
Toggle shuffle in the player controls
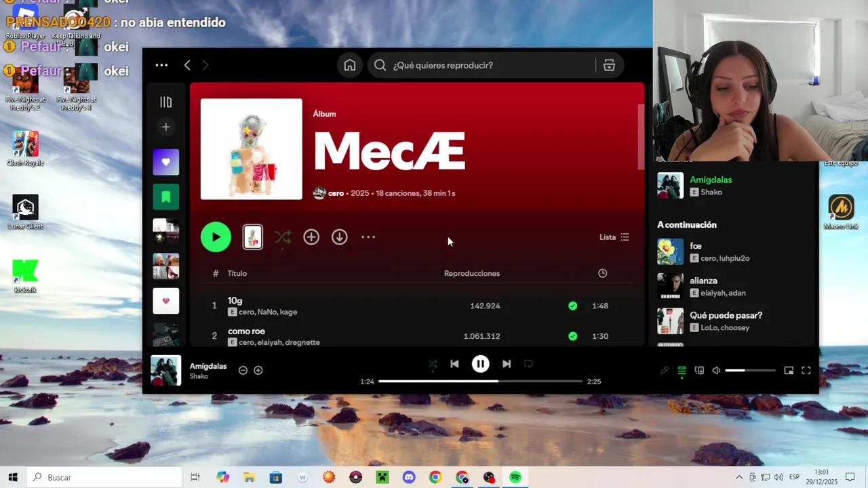point(433,364)
